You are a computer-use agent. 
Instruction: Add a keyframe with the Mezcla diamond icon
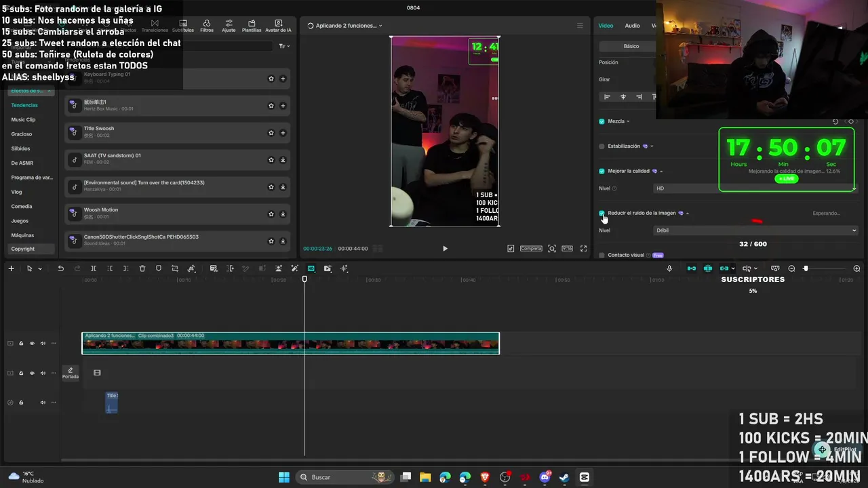click(x=851, y=121)
